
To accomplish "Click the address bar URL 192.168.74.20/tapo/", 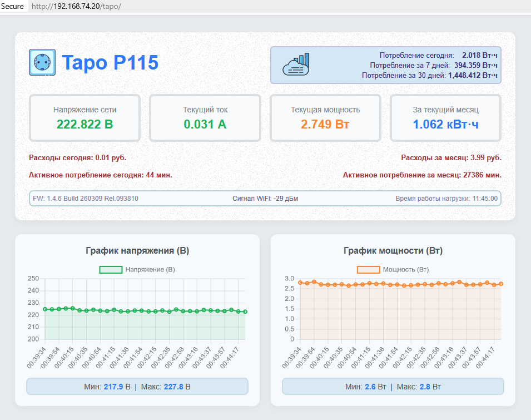I will coord(76,6).
